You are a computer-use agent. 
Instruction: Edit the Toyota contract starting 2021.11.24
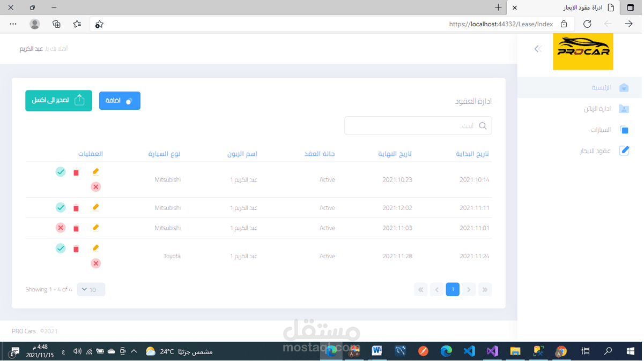[95, 248]
